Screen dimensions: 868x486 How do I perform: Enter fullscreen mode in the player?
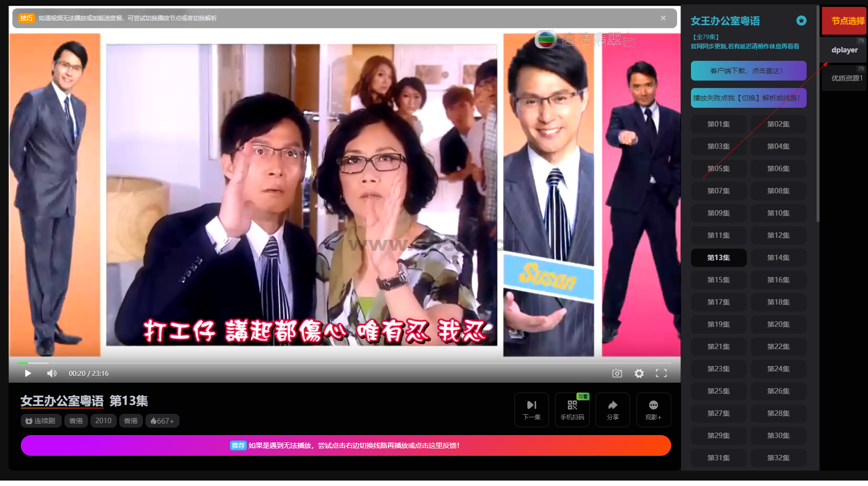pyautogui.click(x=661, y=373)
